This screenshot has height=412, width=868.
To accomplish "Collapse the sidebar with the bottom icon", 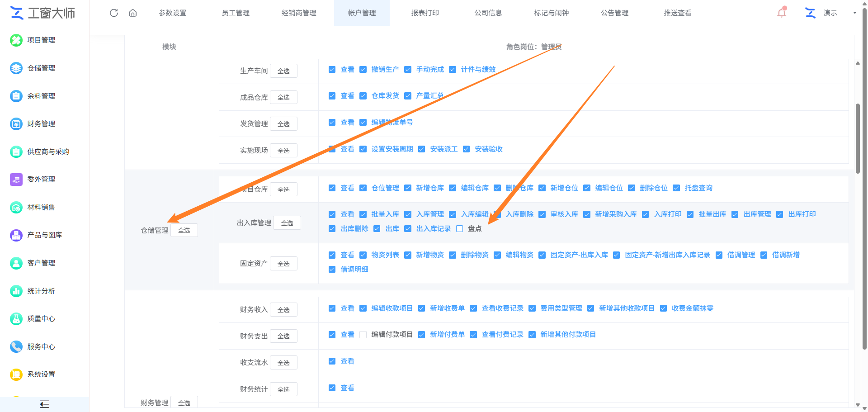I will pyautogui.click(x=44, y=404).
